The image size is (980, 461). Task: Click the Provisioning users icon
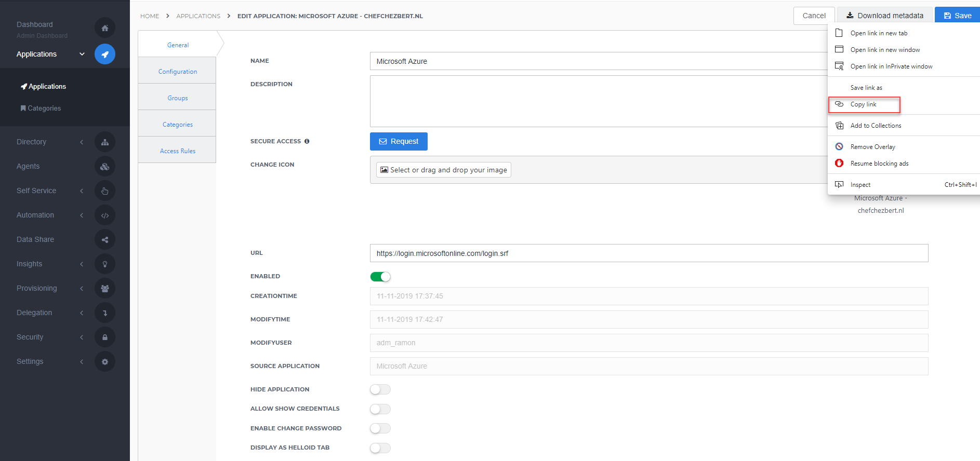click(x=104, y=289)
